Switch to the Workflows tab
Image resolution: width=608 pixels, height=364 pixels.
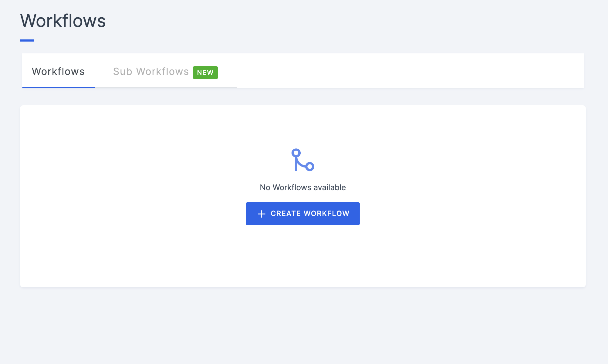pyautogui.click(x=58, y=71)
